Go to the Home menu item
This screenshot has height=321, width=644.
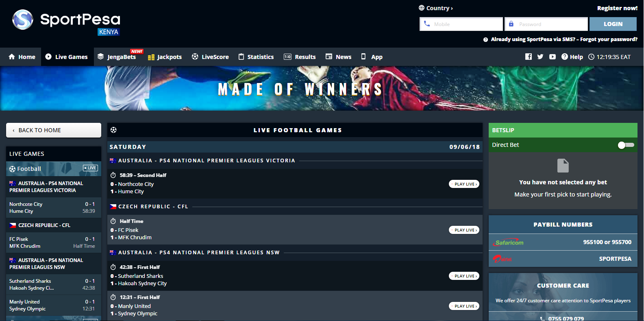pyautogui.click(x=22, y=57)
